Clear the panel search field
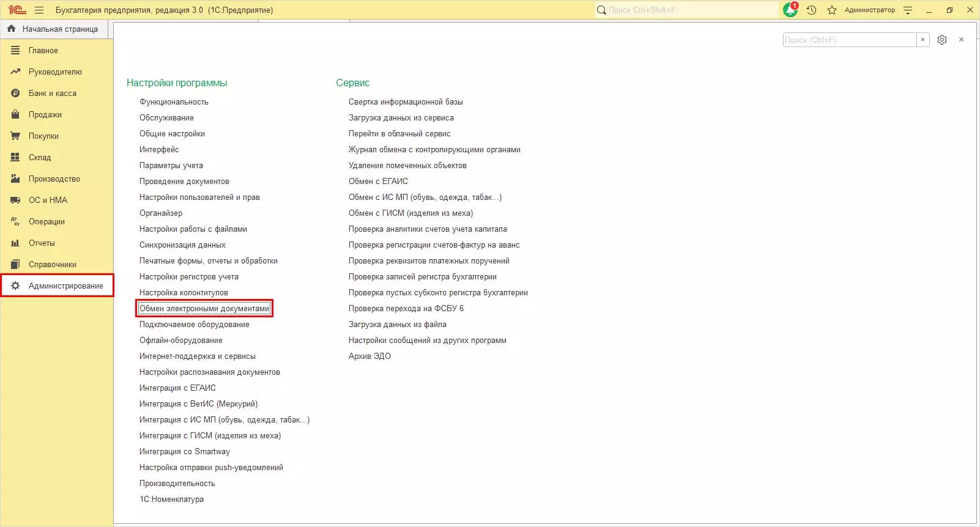Screen dimensions: 980x527 [922, 40]
